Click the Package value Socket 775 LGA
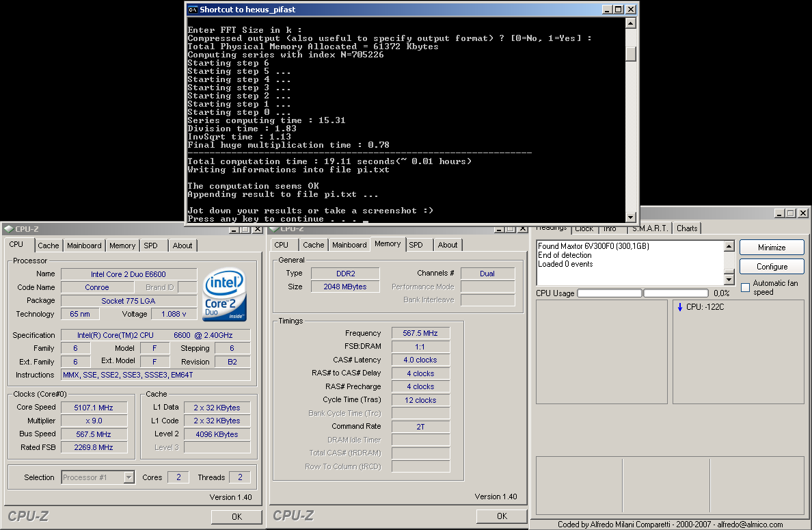The image size is (812, 530). [128, 300]
